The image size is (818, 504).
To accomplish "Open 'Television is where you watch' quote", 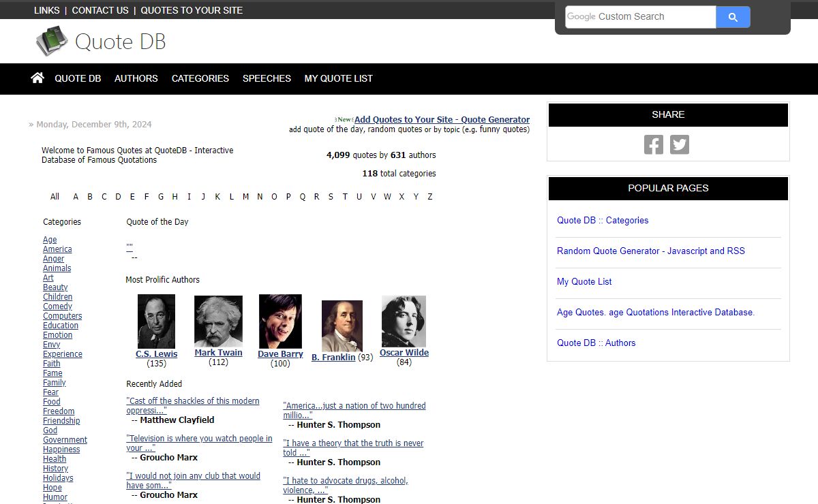I will 199,443.
